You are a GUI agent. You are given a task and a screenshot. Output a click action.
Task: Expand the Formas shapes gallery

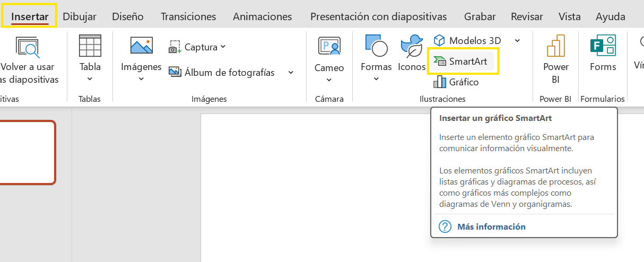pos(376,79)
